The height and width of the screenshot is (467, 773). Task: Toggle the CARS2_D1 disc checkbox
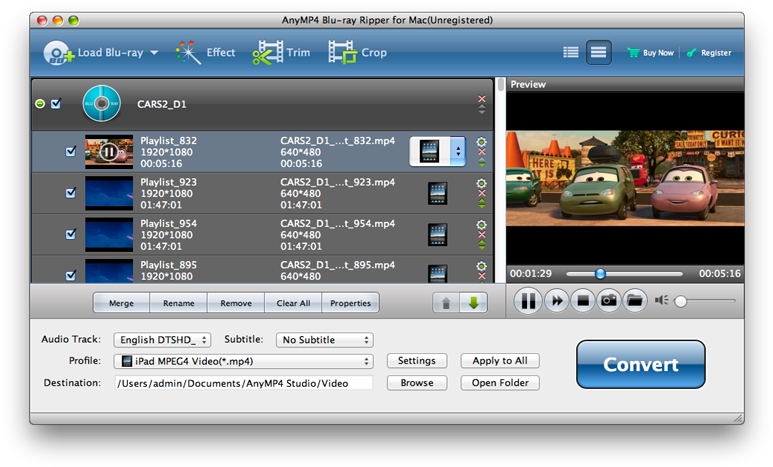point(56,104)
